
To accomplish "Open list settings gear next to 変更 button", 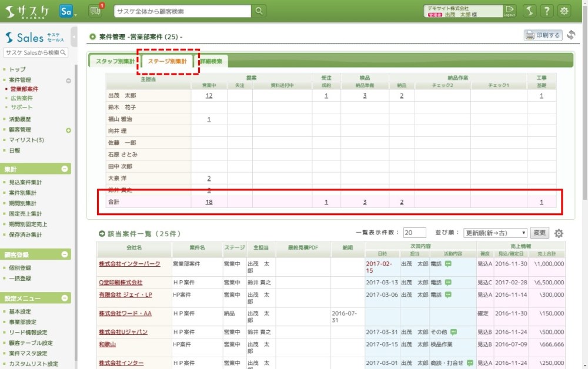I will coord(559,233).
